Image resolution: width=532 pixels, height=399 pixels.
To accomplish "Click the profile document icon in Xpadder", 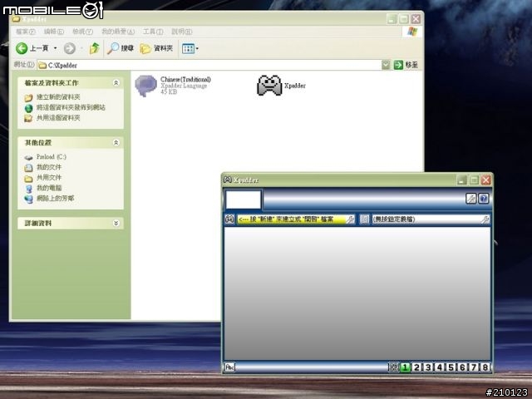I will coord(364,219).
